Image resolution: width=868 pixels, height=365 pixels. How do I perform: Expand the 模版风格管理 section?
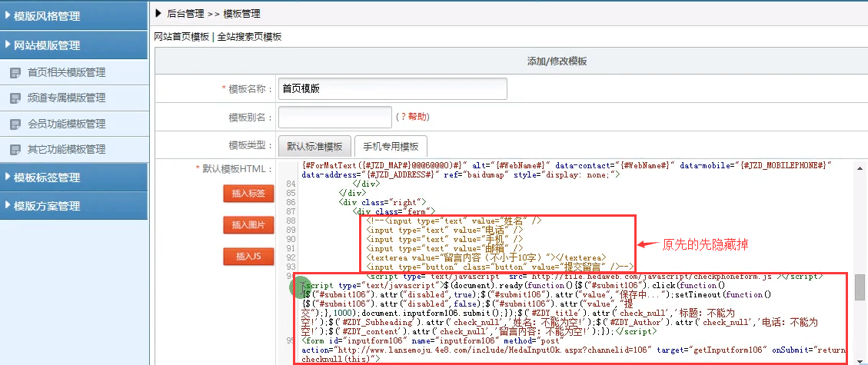[73, 15]
